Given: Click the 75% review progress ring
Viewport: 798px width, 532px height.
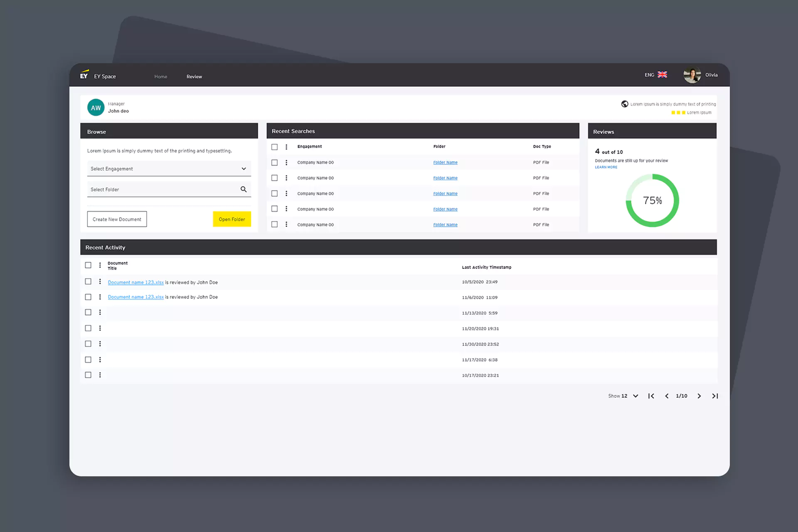Looking at the screenshot, I should [652, 201].
